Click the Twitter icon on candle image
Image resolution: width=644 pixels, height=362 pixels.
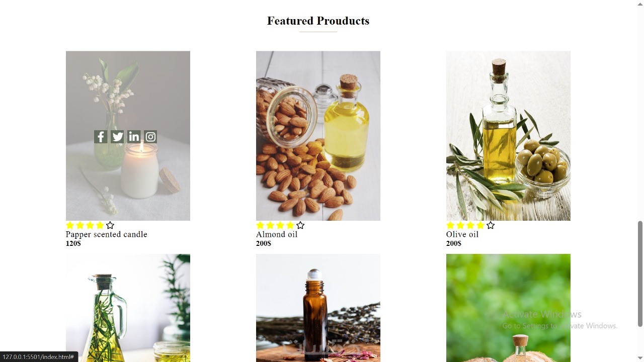pos(117,137)
